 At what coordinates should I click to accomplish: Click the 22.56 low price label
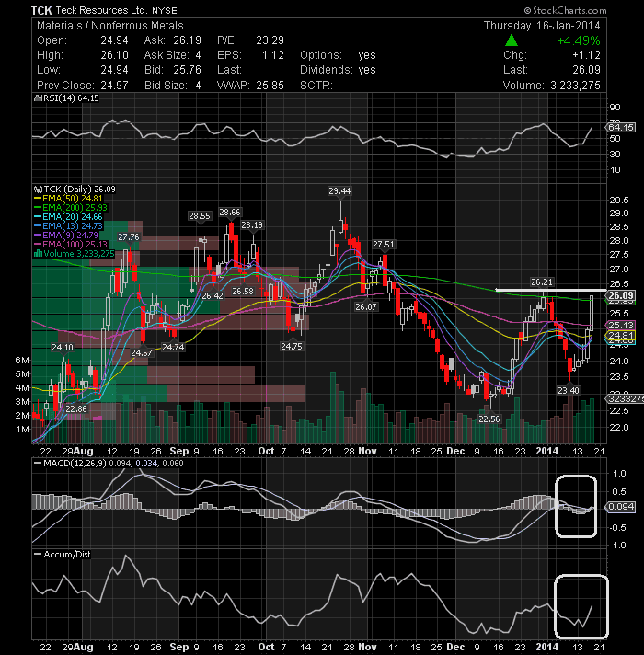tap(489, 419)
